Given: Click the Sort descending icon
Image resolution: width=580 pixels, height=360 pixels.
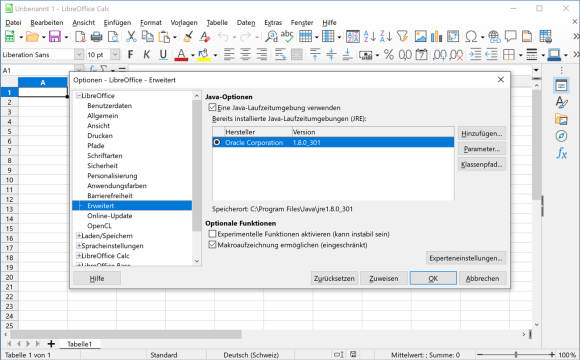Looking at the screenshot, I should (386, 36).
